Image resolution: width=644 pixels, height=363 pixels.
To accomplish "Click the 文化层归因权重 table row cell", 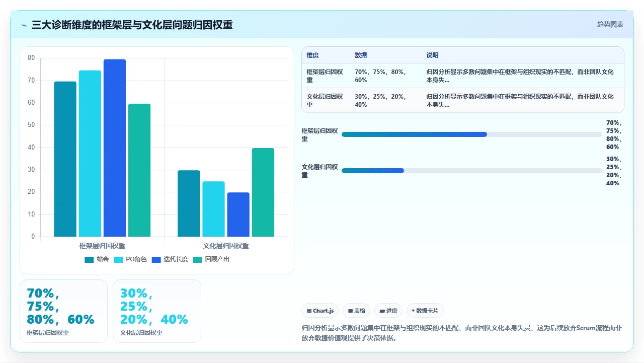I will click(326, 101).
